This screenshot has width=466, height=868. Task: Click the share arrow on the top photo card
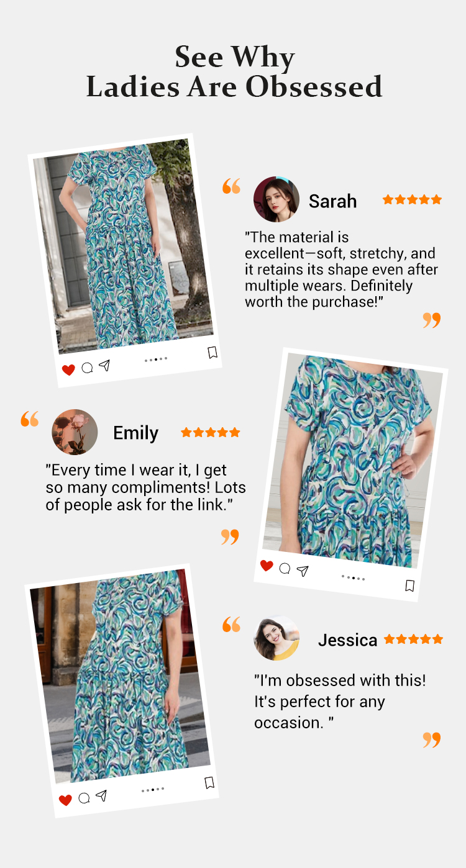104,365
